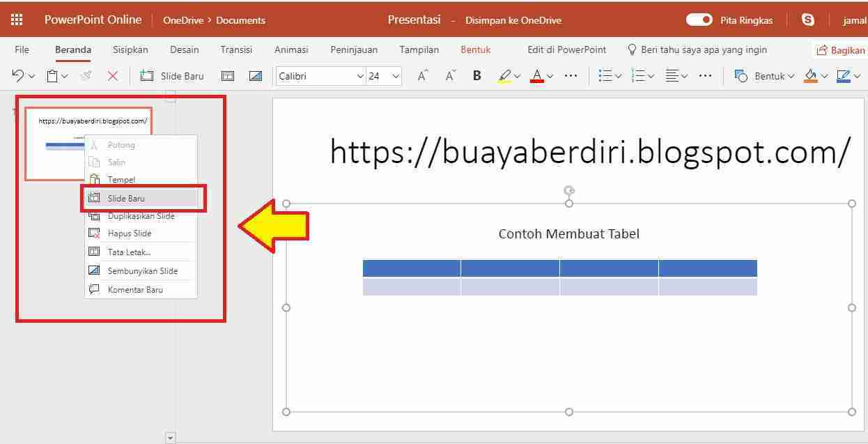Switch to the Desain tab
The width and height of the screenshot is (868, 444).
(185, 49)
